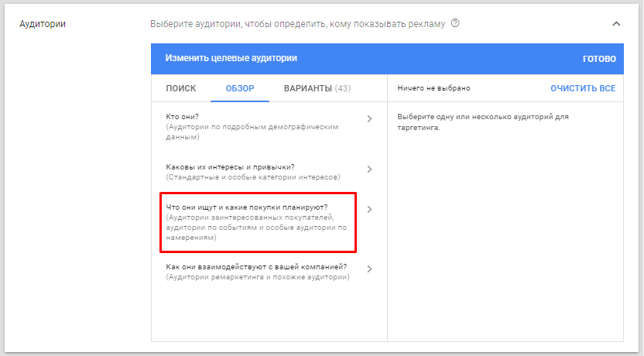644x356 pixels.
Task: Open arrow beside "Как они взаимодействуют" row
Action: 369,269
